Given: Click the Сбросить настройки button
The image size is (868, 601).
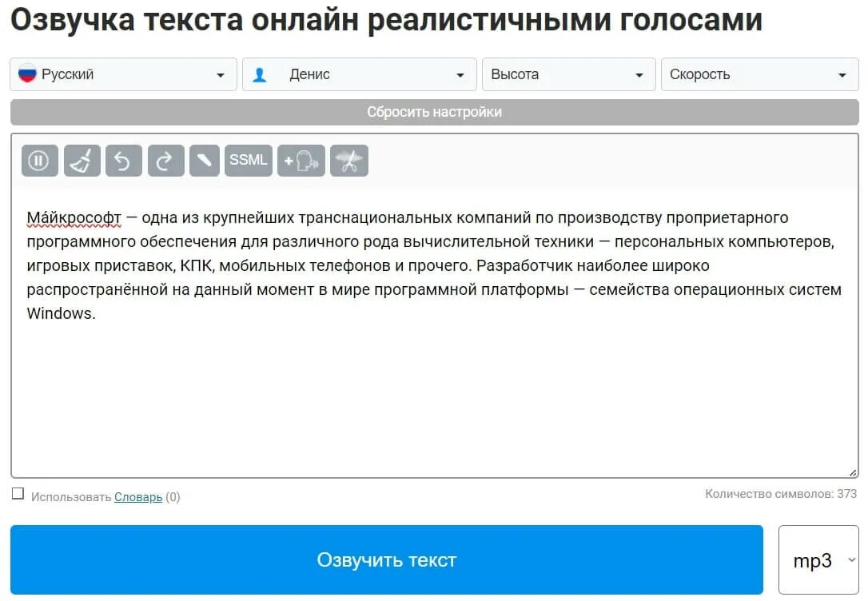Looking at the screenshot, I should coord(435,113).
